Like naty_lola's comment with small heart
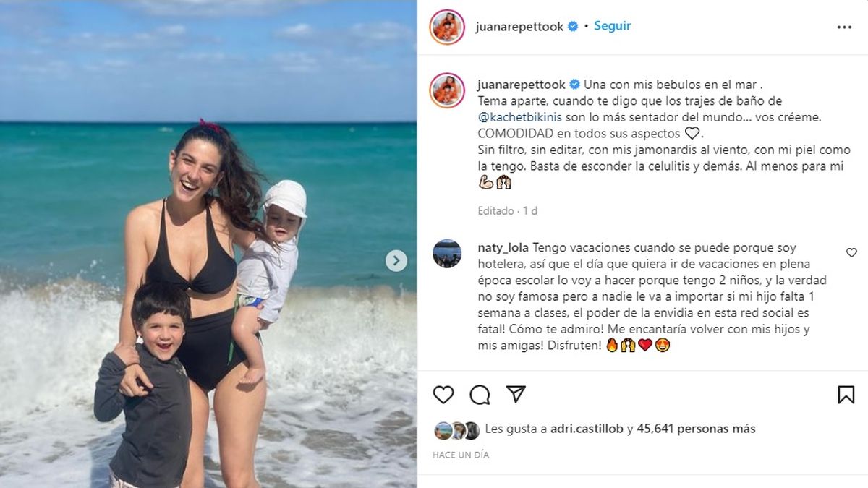 (851, 252)
